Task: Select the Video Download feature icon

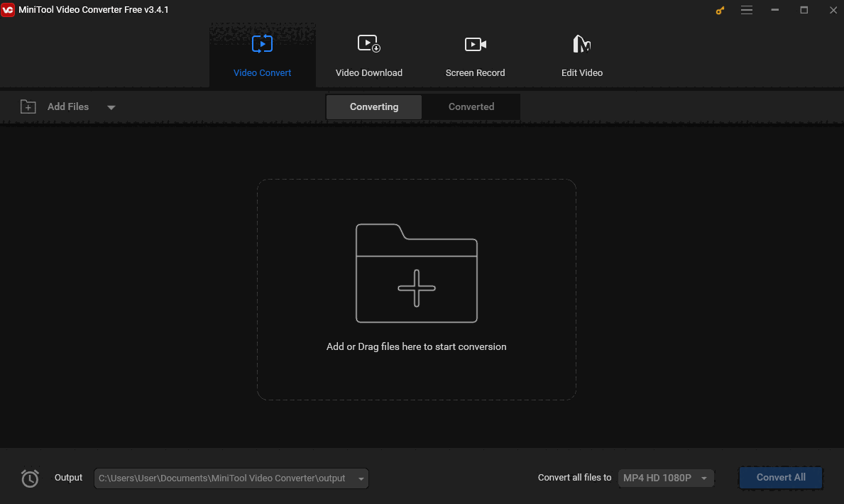Action: (x=368, y=43)
